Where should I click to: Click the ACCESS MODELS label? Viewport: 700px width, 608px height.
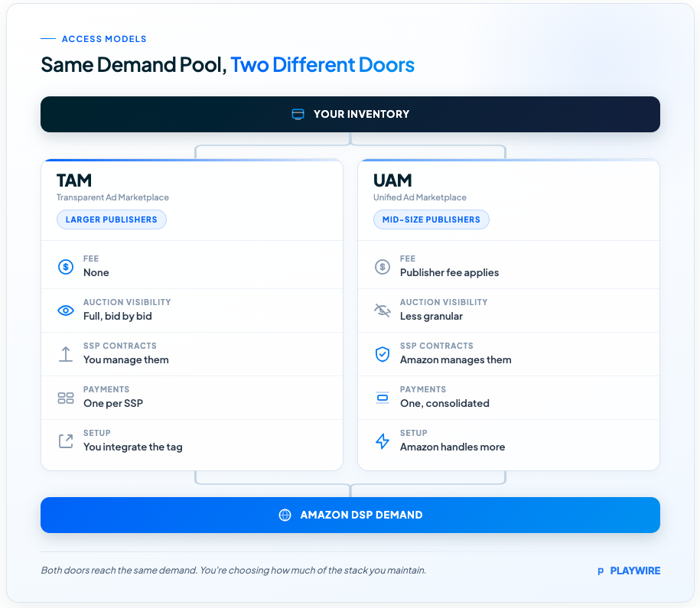pyautogui.click(x=104, y=39)
